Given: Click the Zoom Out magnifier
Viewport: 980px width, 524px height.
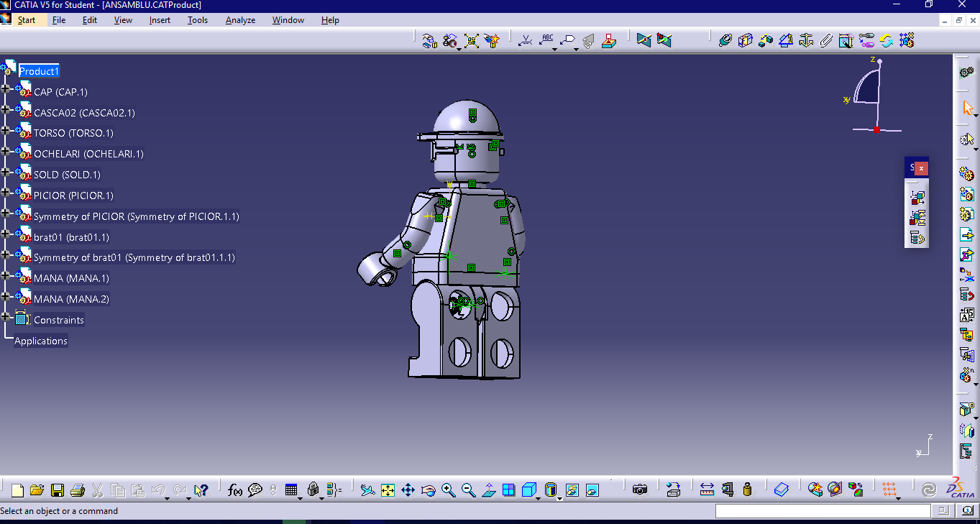Looking at the screenshot, I should (468, 490).
